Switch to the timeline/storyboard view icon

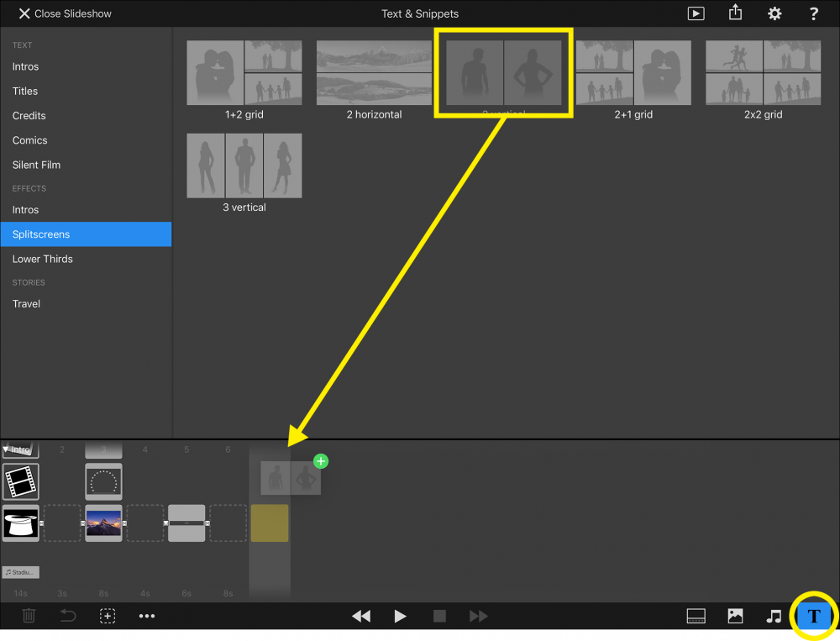point(696,616)
